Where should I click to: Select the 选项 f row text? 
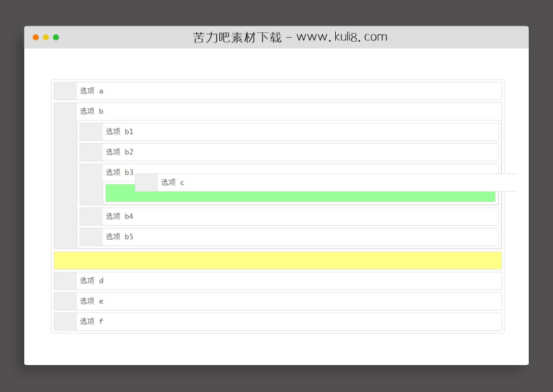point(92,321)
